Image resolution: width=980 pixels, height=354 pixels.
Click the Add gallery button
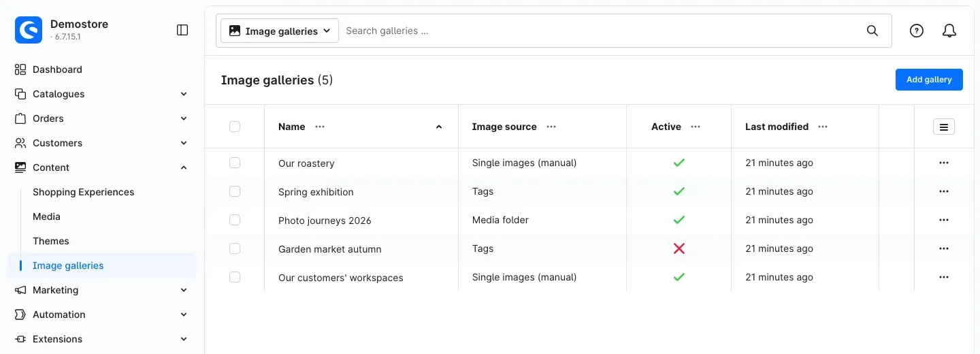929,80
